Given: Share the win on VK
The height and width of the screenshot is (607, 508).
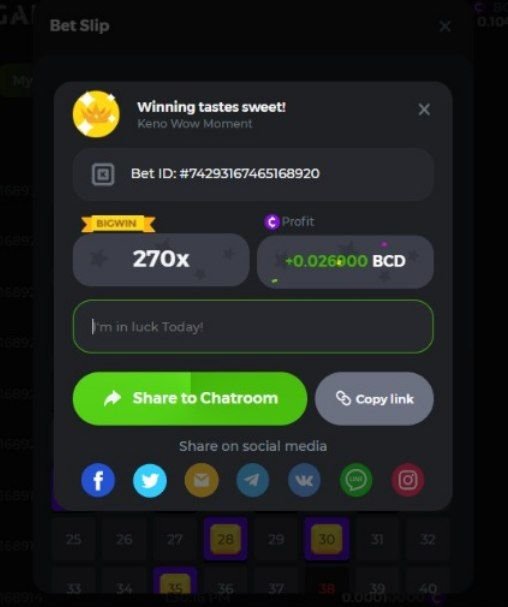Looking at the screenshot, I should (x=304, y=480).
